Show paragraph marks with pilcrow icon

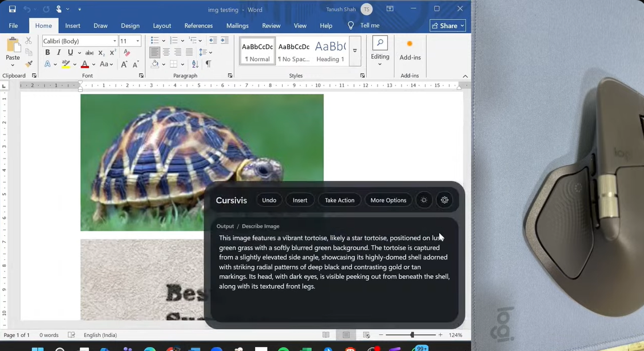click(208, 64)
